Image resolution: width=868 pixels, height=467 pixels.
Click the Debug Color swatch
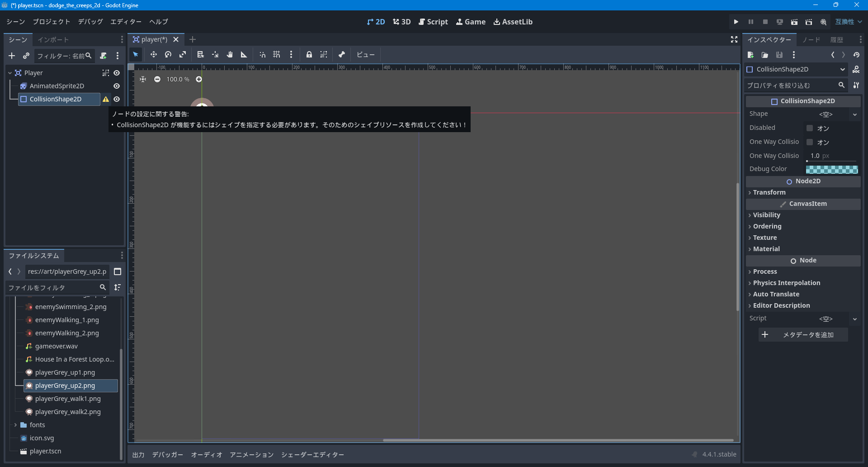pyautogui.click(x=832, y=169)
